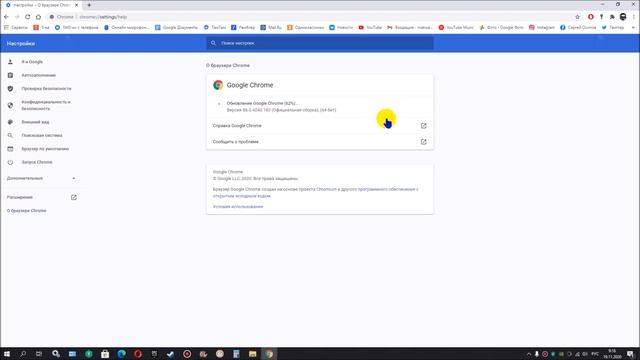Click the update progress text 'Обновление Google Chrome'

coord(262,103)
